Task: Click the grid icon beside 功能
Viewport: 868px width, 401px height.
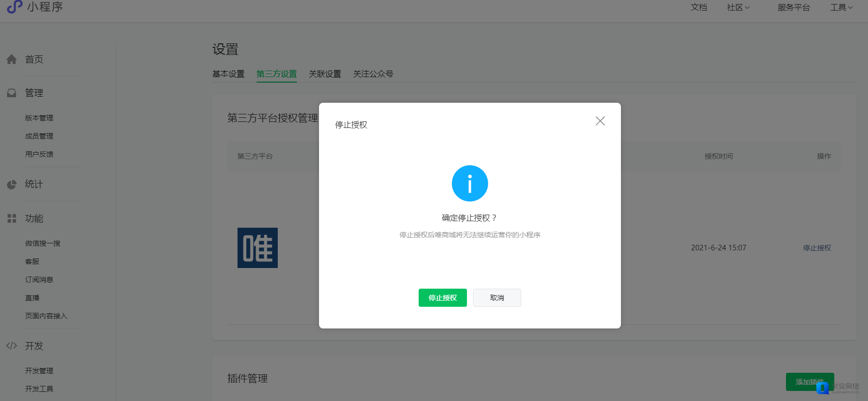Action: [12, 219]
